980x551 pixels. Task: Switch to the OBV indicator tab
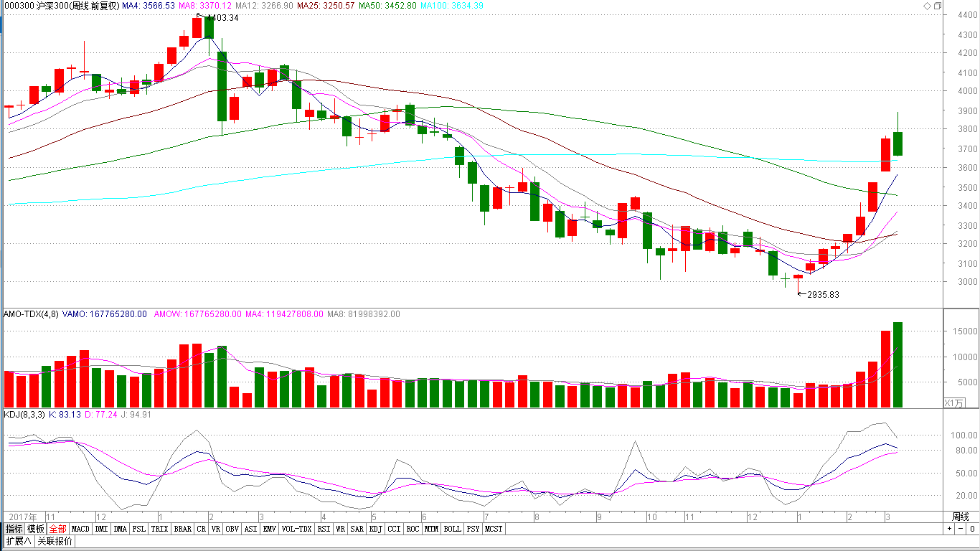[x=232, y=529]
